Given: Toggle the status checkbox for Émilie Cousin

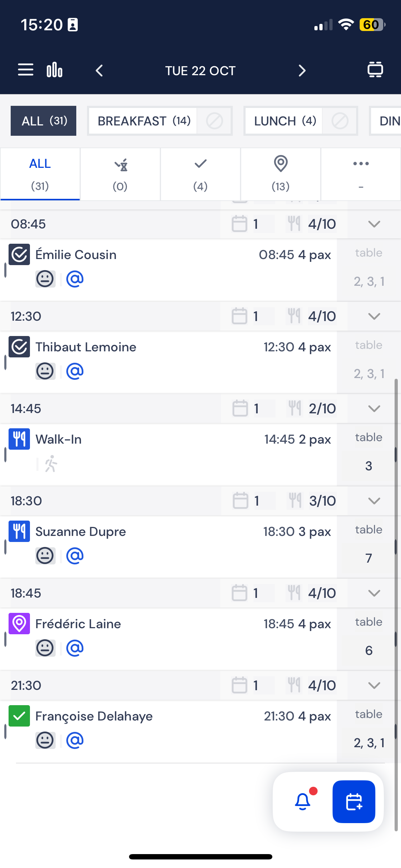Looking at the screenshot, I should click(19, 254).
